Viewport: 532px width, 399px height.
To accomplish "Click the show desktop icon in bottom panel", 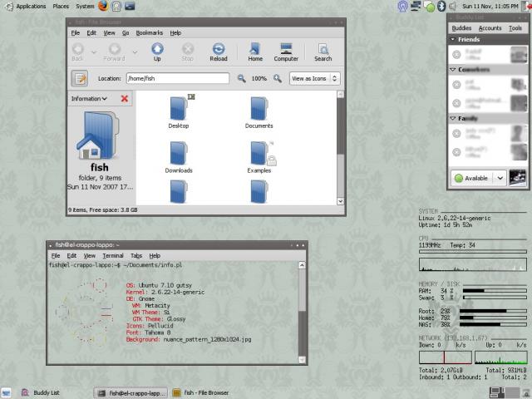I will click(6, 393).
